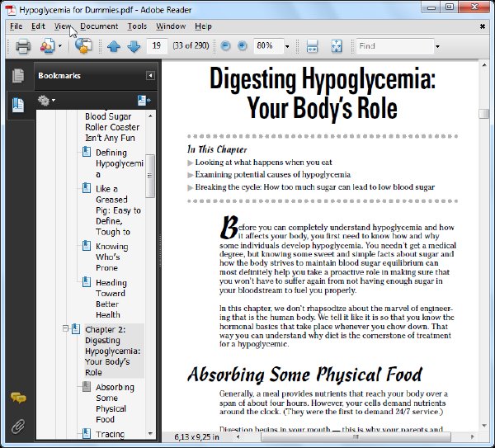This screenshot has width=495, height=448.
Task: Select the 'Defining Hypoglycemia' bookmark
Action: point(120,163)
